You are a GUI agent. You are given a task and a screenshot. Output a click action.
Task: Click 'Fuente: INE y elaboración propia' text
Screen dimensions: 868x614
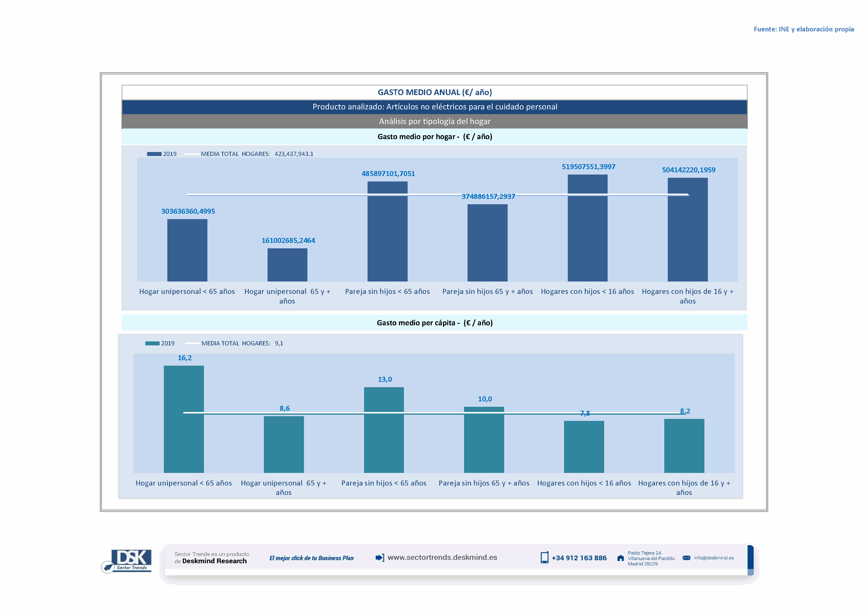pyautogui.click(x=803, y=29)
